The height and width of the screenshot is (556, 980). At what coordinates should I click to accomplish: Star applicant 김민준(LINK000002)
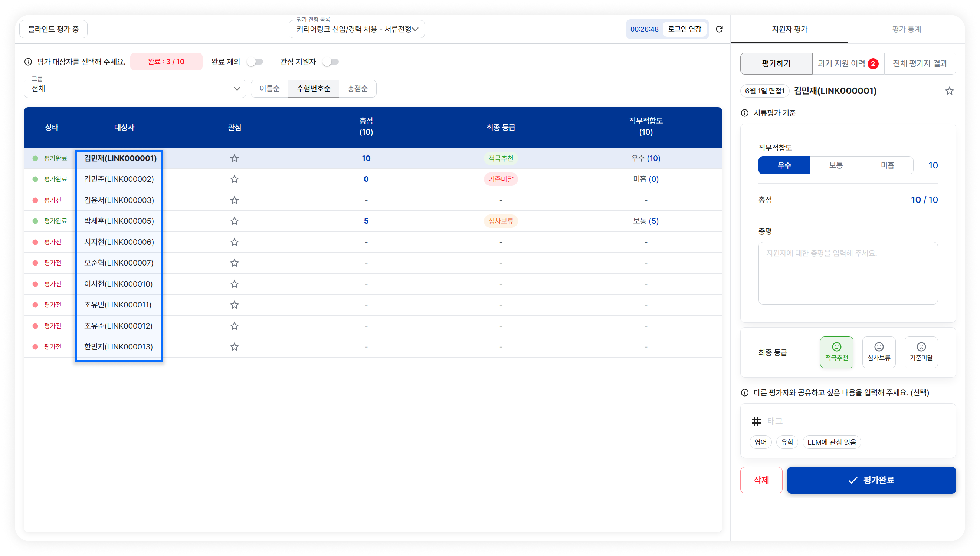235,179
